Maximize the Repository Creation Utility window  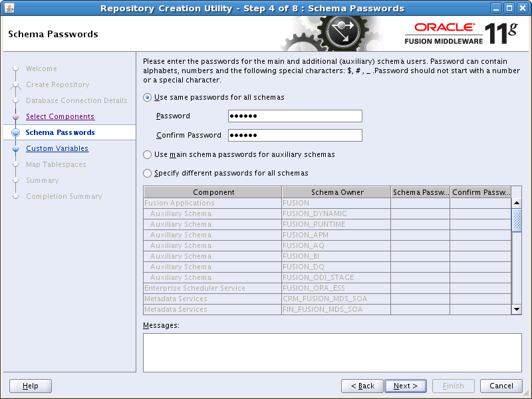coord(509,8)
